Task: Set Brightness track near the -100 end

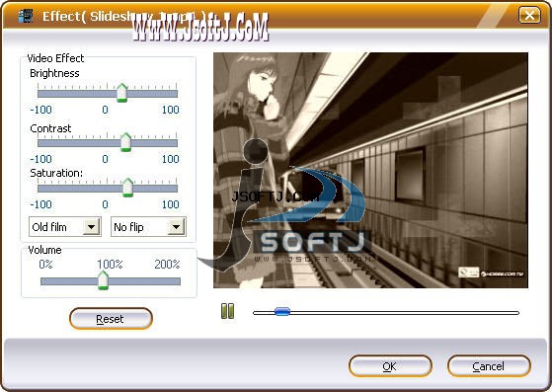Action: point(40,94)
